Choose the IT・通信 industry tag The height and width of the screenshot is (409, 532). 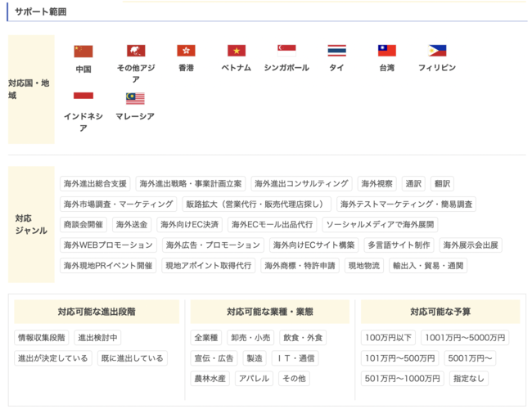295,358
